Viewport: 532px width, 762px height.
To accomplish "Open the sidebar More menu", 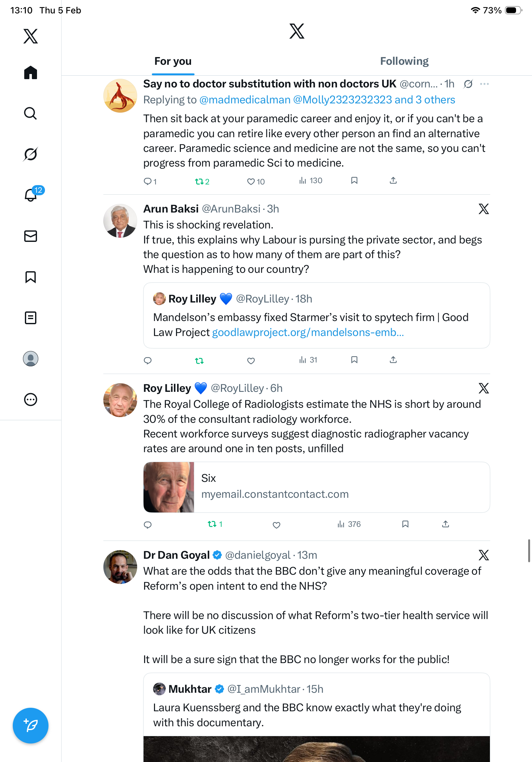I will tap(31, 400).
